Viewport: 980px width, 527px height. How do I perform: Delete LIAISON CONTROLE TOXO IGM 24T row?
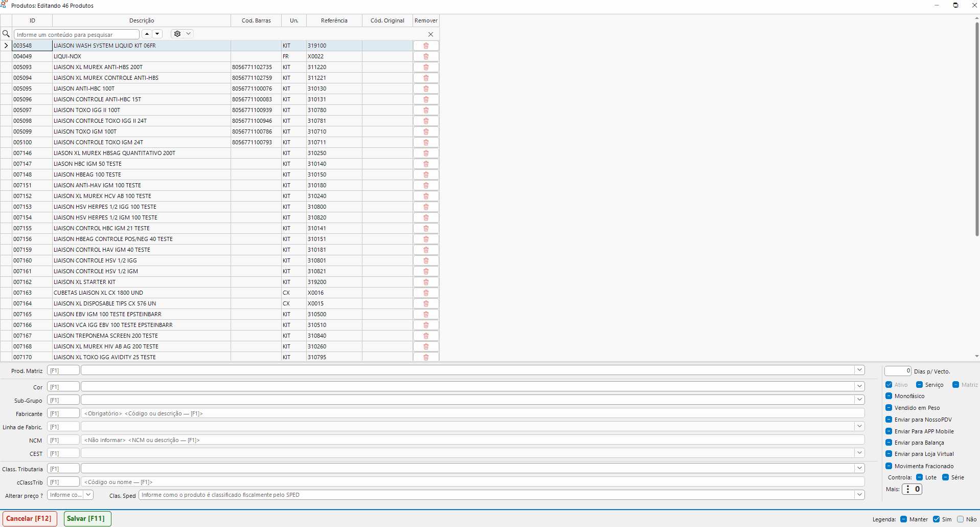[x=426, y=142]
